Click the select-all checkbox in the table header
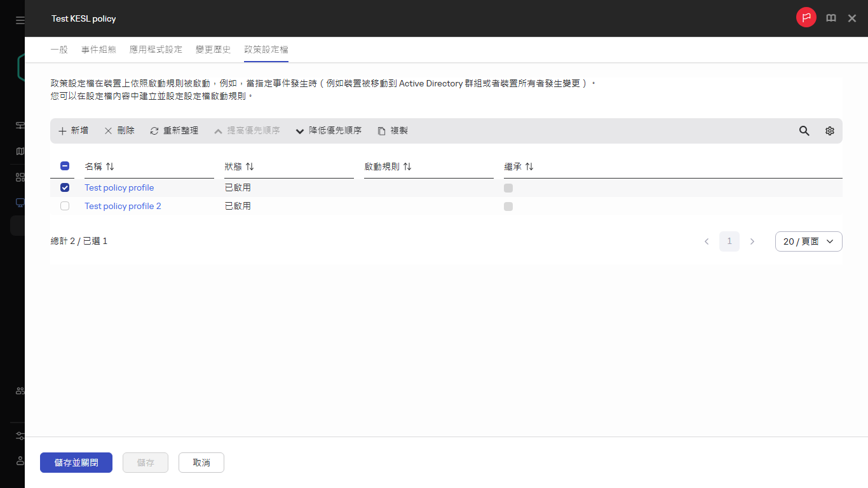Viewport: 868px width, 488px height. click(x=64, y=166)
